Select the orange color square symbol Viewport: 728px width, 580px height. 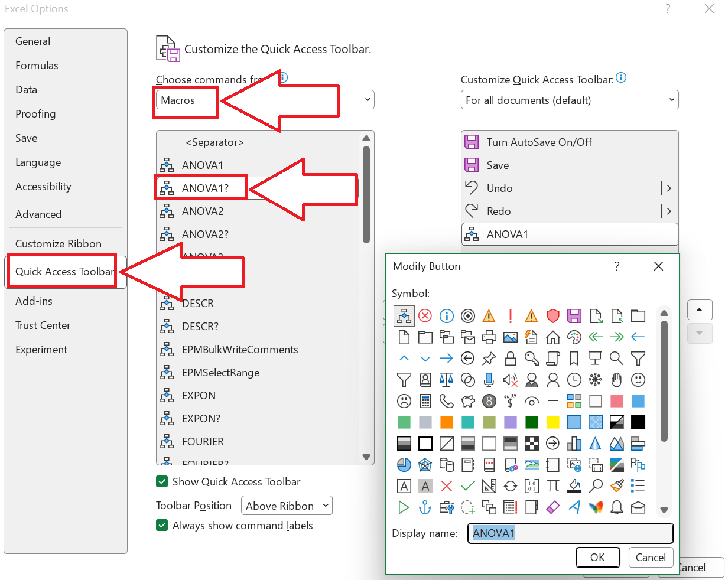(447, 422)
